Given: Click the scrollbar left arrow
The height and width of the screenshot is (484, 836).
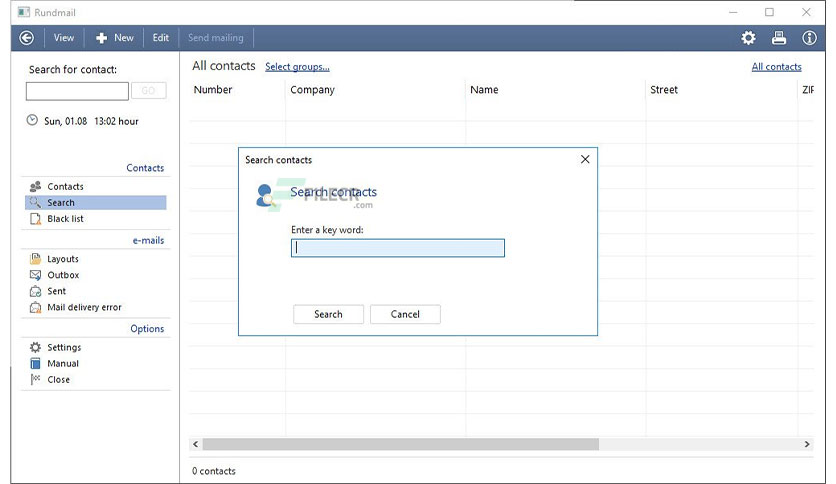Looking at the screenshot, I should 196,444.
